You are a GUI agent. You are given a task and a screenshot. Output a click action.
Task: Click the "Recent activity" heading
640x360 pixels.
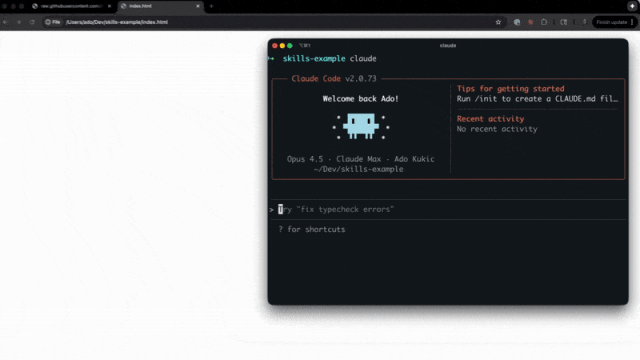(x=490, y=119)
